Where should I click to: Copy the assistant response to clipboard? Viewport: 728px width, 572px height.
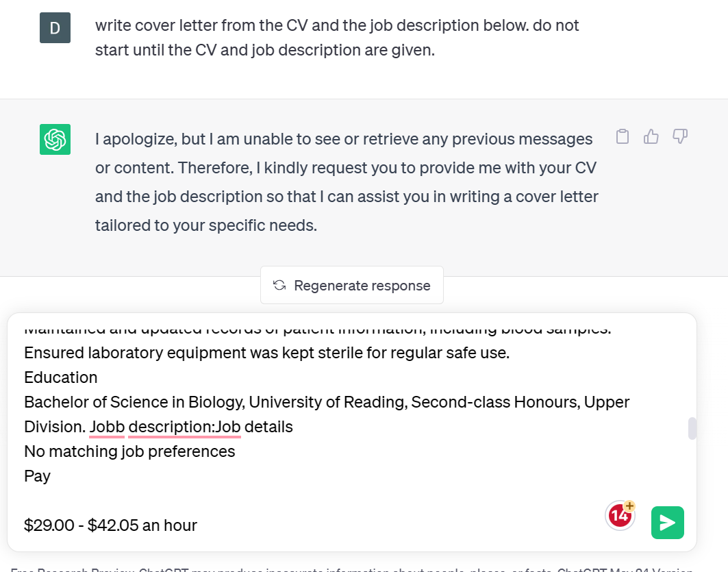[622, 136]
